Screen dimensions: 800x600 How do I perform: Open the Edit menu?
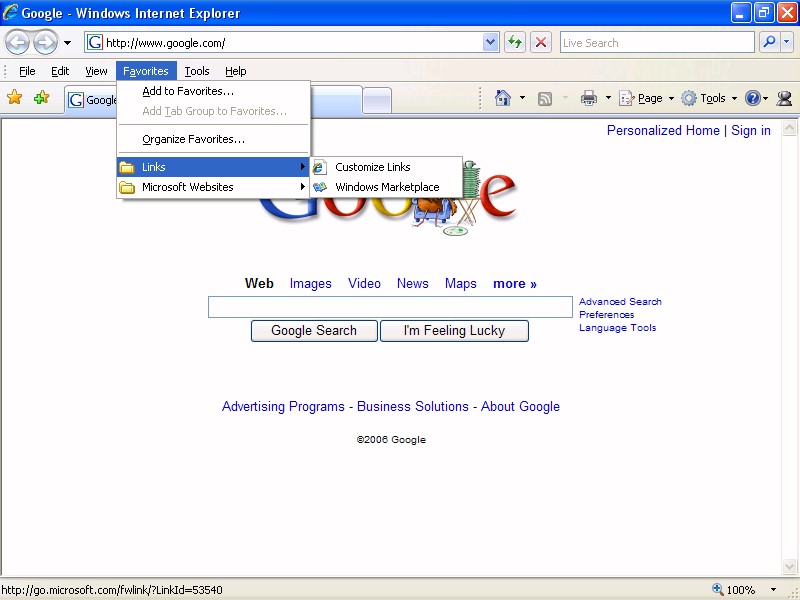tap(60, 71)
